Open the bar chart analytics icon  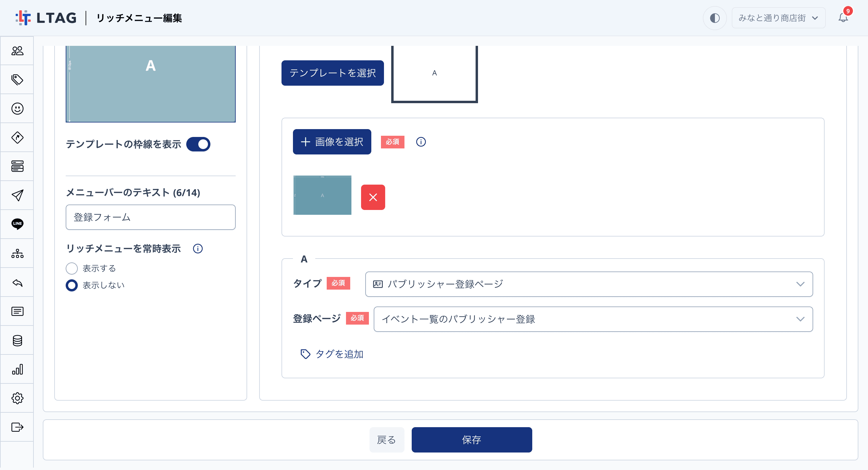(x=17, y=370)
